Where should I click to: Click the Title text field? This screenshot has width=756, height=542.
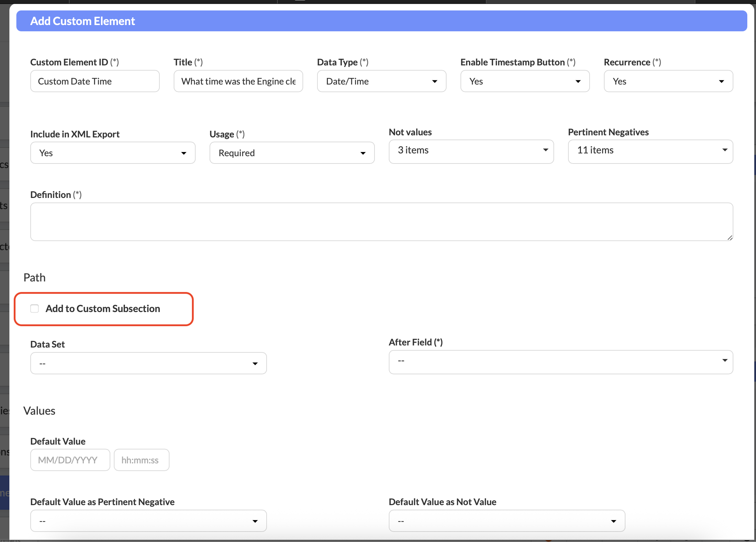(x=238, y=81)
